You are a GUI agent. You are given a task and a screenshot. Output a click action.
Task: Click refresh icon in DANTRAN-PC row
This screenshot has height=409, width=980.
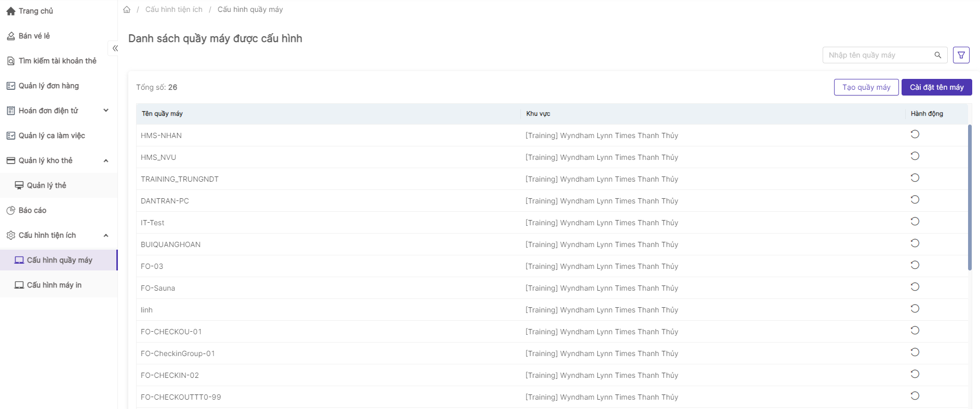point(915,200)
